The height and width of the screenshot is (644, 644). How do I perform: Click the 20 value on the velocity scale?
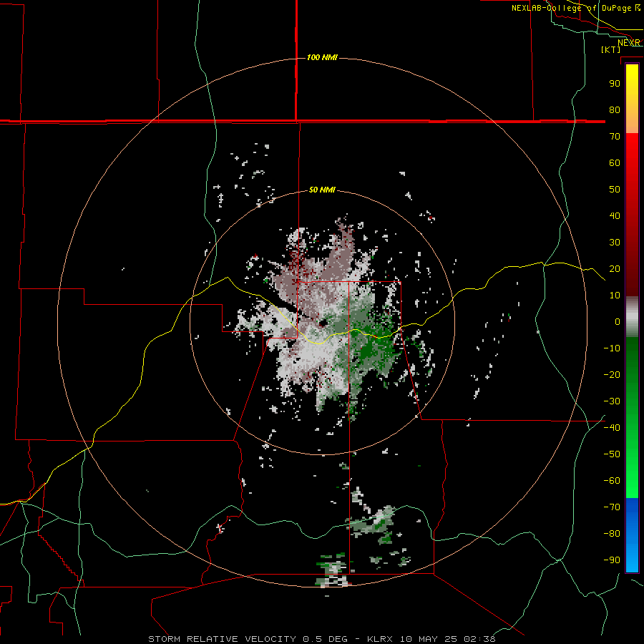(615, 269)
